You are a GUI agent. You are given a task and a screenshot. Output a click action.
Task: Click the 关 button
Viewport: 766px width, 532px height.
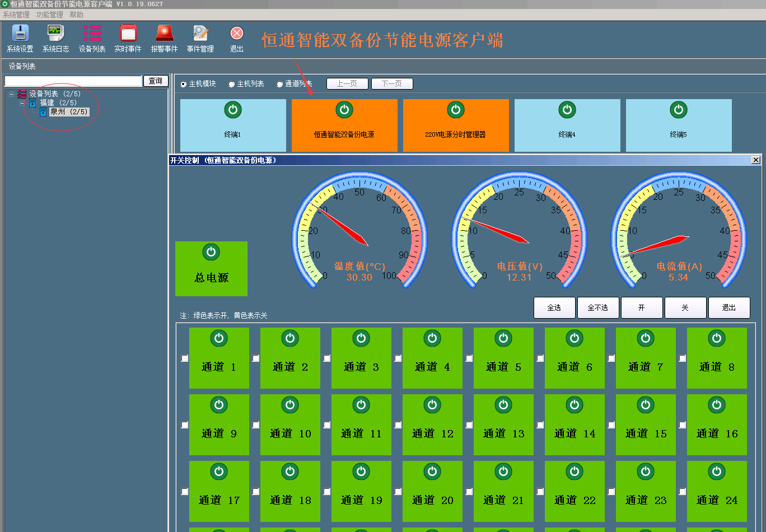point(685,307)
